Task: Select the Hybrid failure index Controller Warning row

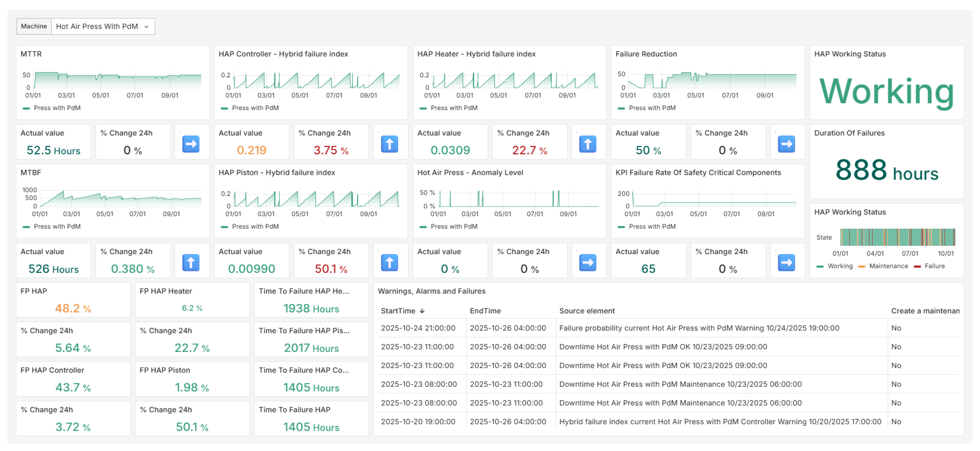Action: (719, 422)
